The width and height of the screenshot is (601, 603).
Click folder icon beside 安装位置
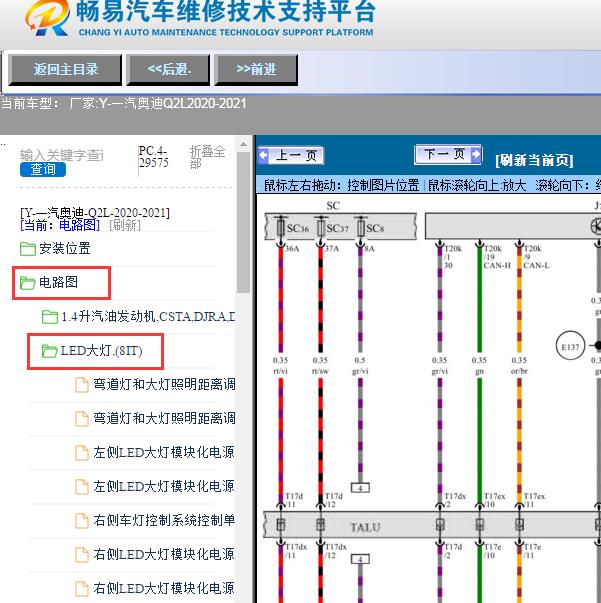pos(28,249)
